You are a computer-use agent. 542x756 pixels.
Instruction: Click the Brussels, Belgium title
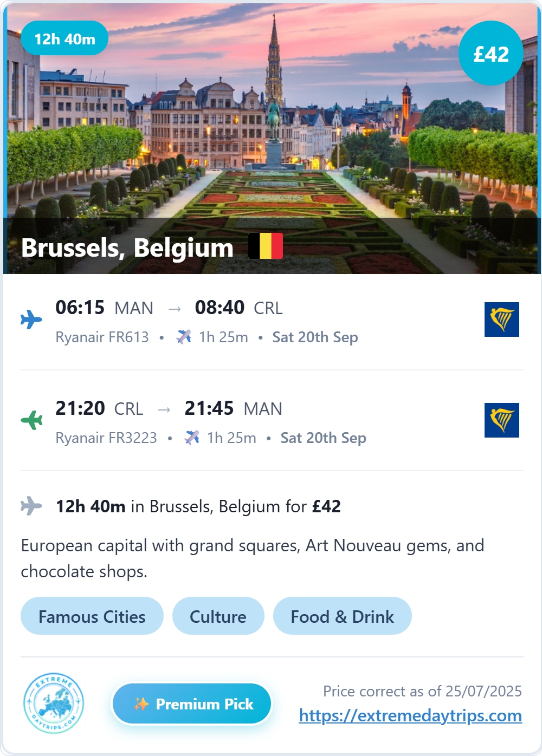pos(127,247)
